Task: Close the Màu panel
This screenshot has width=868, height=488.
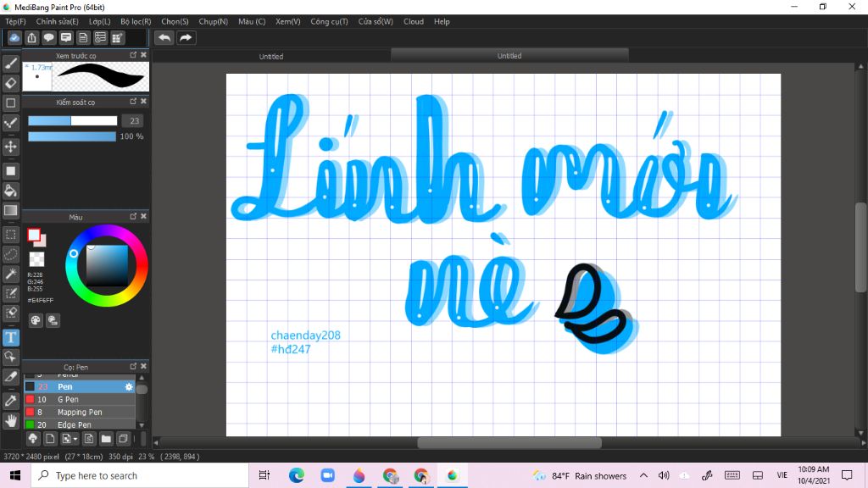Action: click(x=143, y=216)
